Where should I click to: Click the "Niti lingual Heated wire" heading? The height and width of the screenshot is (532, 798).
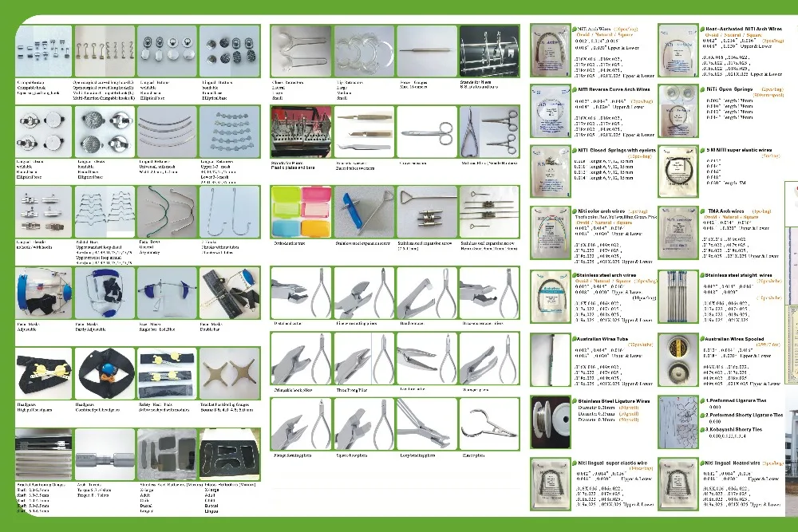(x=732, y=463)
